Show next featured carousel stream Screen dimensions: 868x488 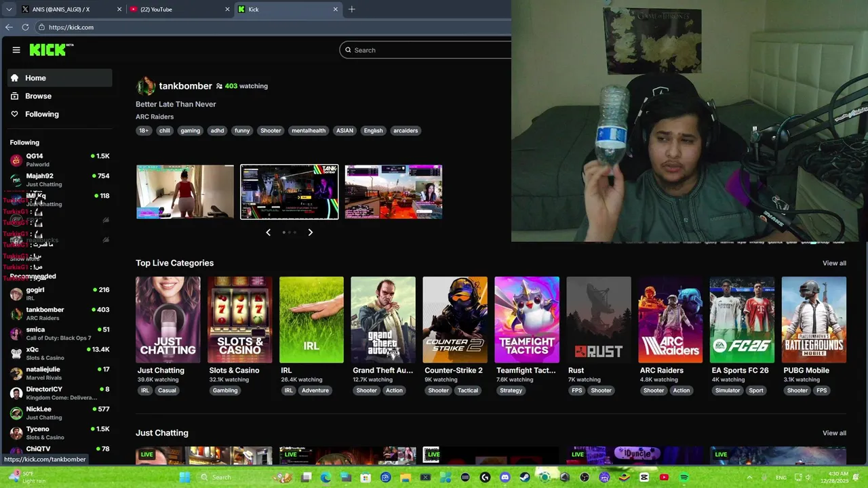311,232
